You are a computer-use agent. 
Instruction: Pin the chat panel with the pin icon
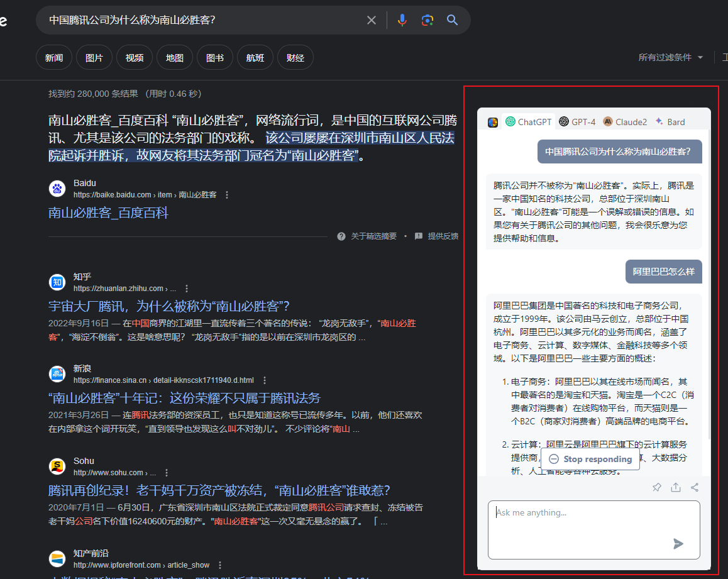pos(656,487)
